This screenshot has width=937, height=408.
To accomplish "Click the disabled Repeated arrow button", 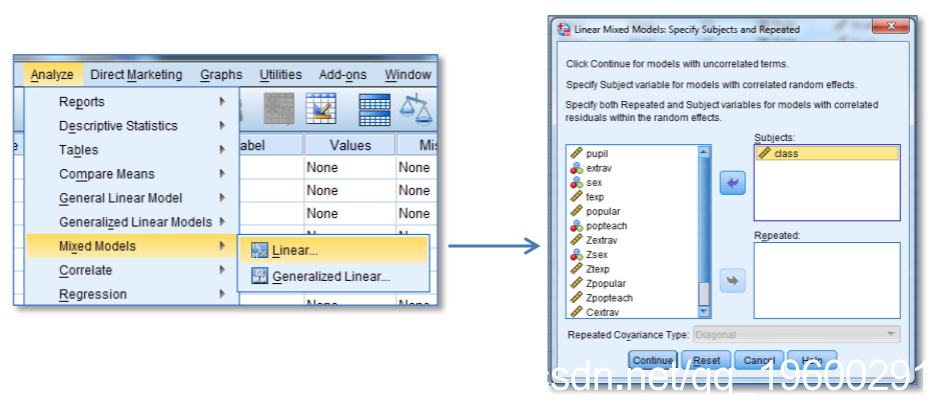I will [x=732, y=280].
